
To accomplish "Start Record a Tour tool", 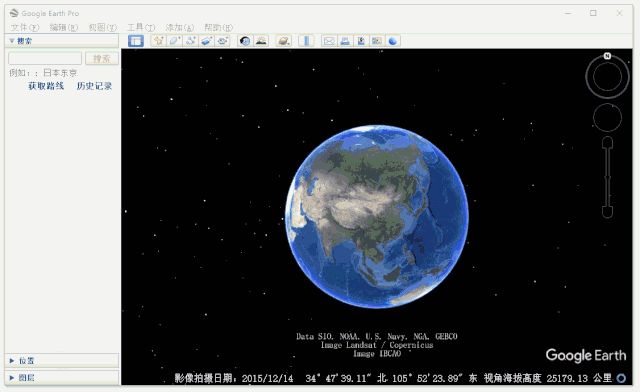I will (x=222, y=41).
